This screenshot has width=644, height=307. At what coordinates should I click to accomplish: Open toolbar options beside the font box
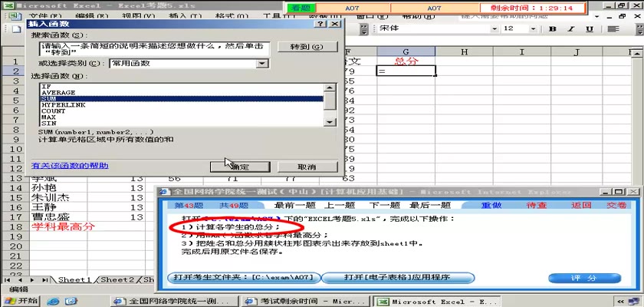click(364, 28)
